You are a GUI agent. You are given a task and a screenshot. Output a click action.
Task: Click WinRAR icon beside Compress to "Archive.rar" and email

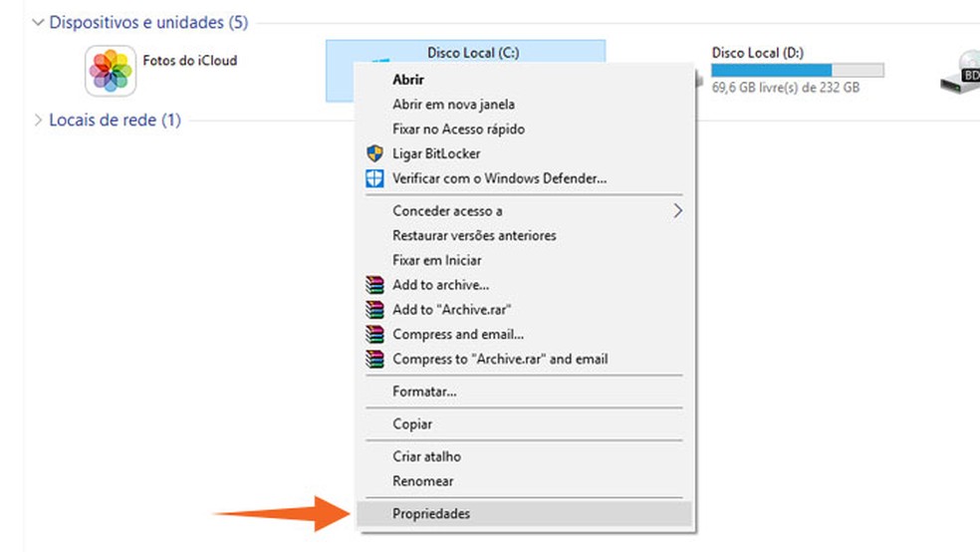(374, 359)
